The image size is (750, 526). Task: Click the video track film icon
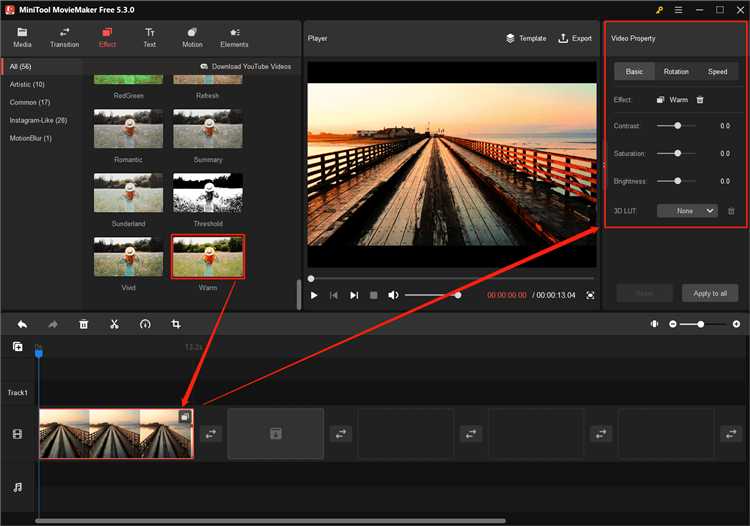click(17, 434)
